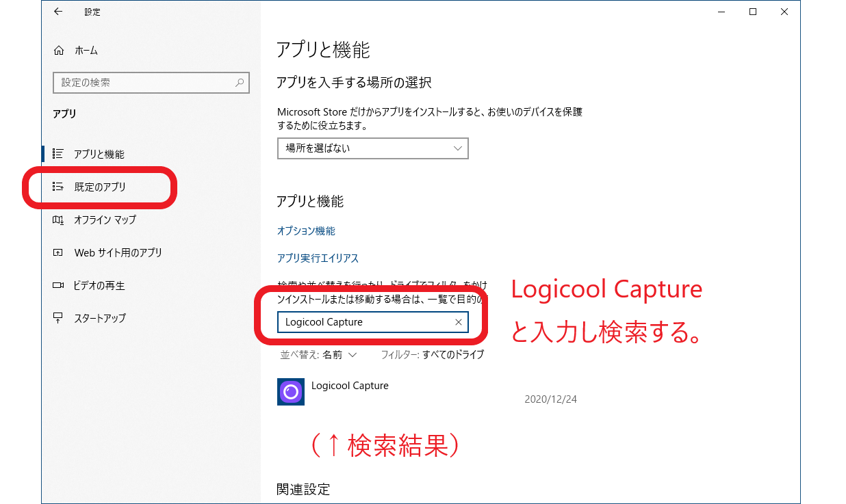
Task: Click the search magnifier in settings search box
Action: click(240, 83)
